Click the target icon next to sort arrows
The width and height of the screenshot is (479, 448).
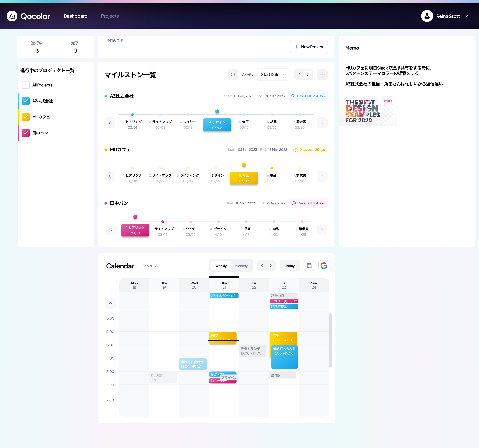[322, 75]
